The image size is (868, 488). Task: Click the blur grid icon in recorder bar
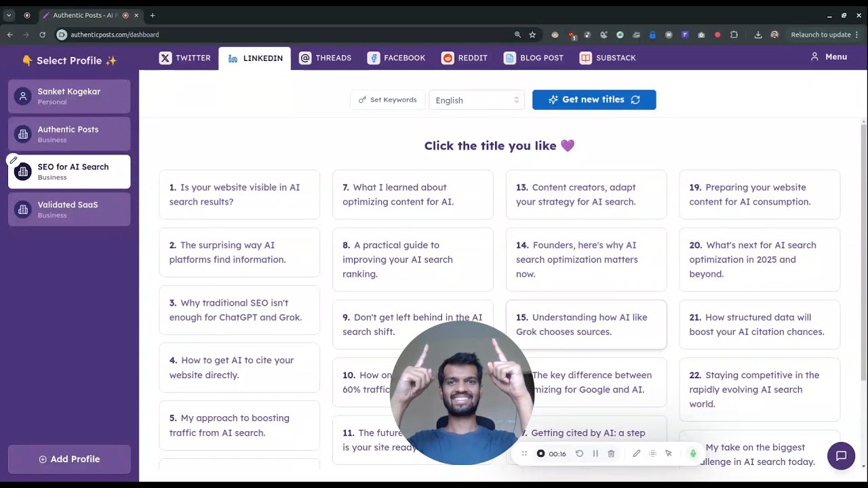point(652,453)
